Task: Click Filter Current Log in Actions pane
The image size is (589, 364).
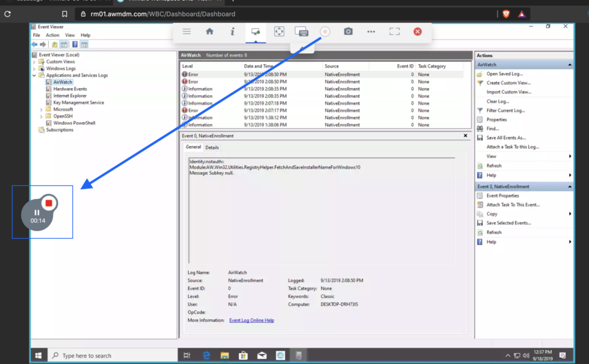Action: [505, 110]
